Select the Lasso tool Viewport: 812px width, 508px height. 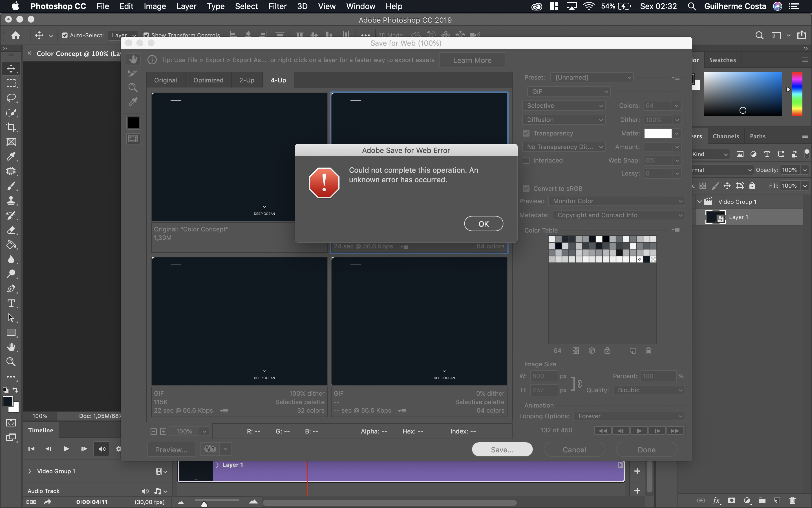coord(11,98)
